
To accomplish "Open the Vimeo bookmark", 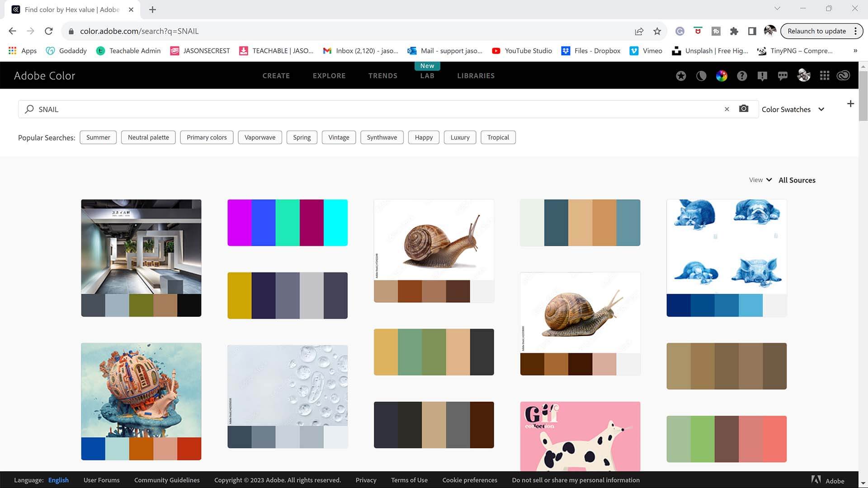I will (646, 51).
